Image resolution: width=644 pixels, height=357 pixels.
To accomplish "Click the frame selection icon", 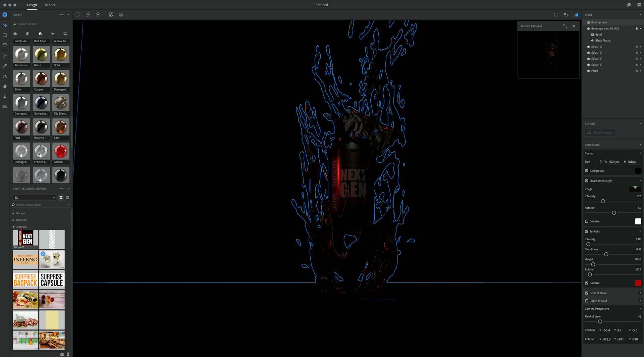I will 556,15.
